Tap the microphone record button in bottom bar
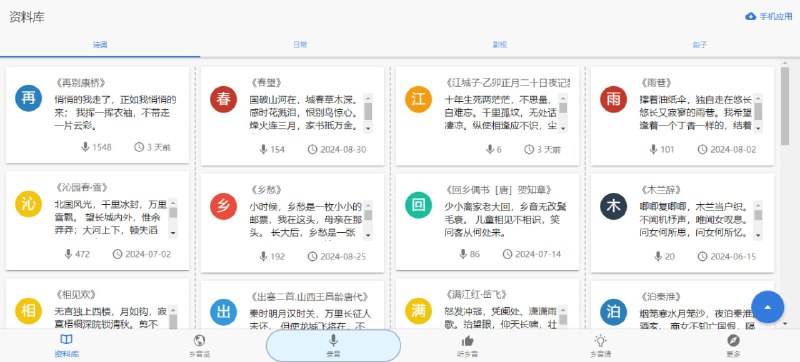 click(333, 345)
